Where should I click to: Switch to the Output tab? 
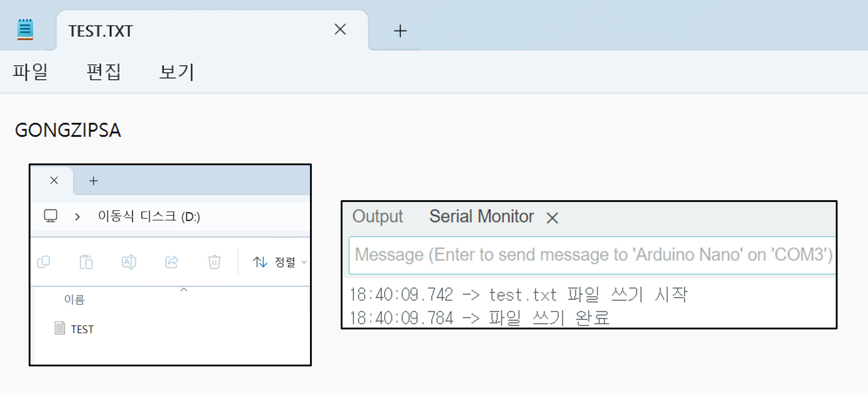(377, 216)
